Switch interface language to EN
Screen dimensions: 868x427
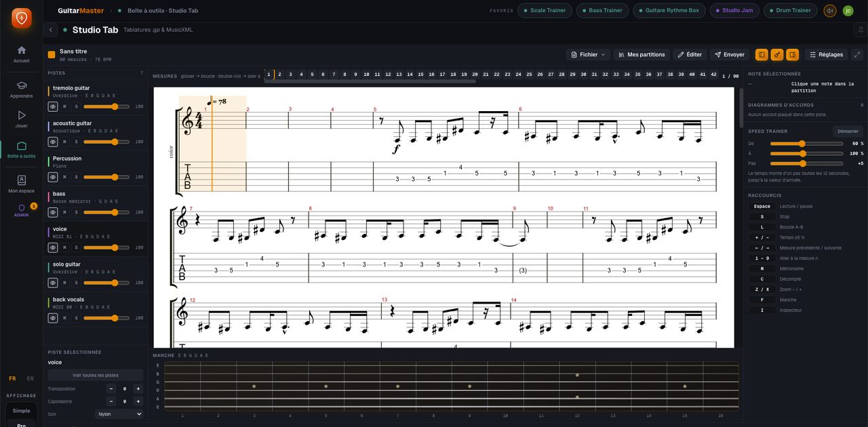[30, 379]
